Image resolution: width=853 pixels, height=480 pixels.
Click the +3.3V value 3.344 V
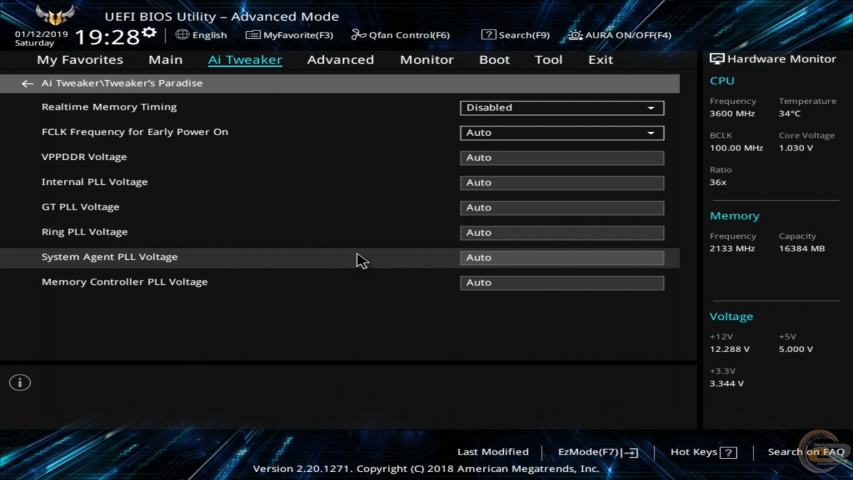pos(727,384)
